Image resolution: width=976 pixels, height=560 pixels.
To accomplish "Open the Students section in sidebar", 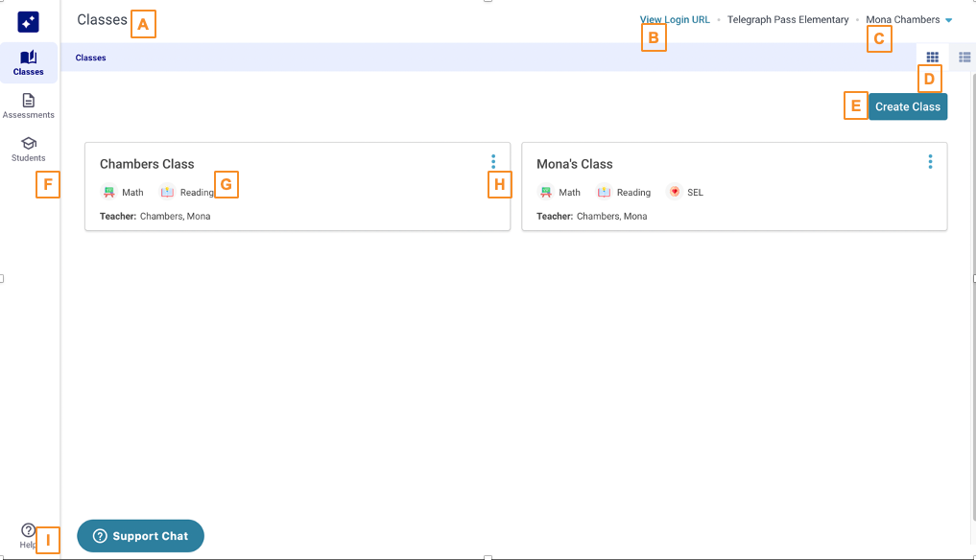I will 28,149.
